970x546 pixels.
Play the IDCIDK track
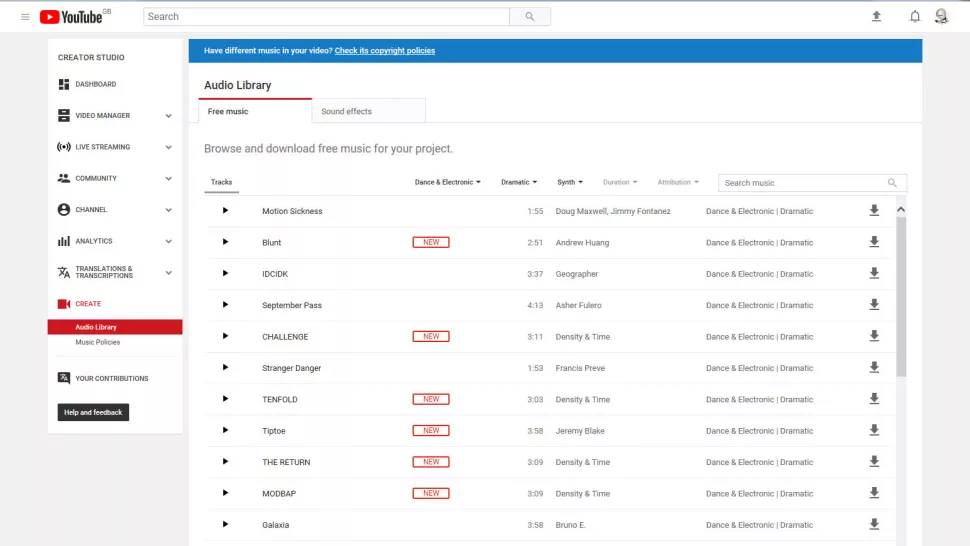click(225, 273)
